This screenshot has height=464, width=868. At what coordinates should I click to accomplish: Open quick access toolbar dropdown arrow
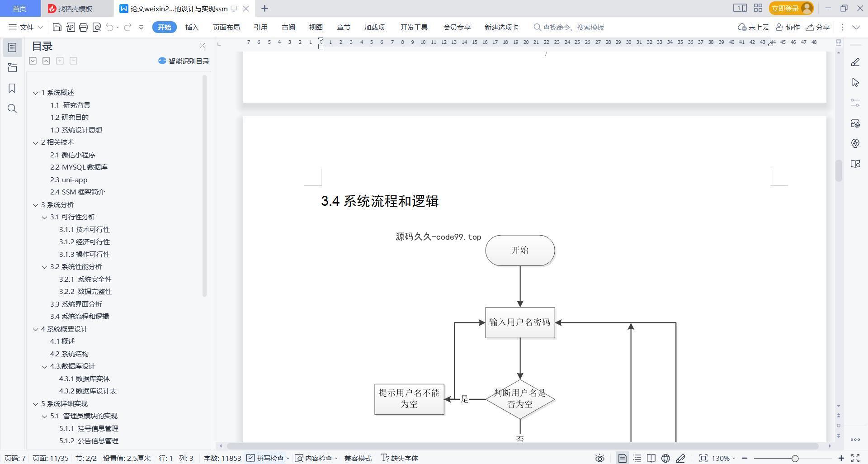[141, 27]
